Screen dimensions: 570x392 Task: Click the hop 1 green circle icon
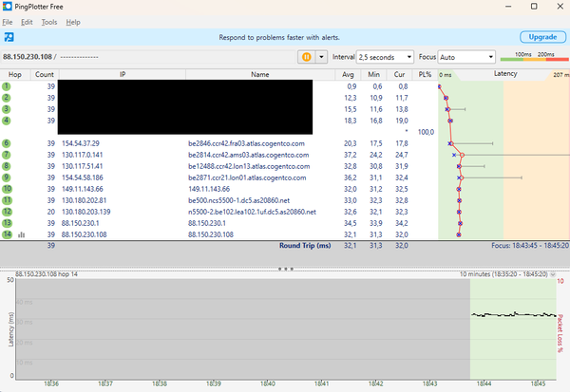pos(7,86)
